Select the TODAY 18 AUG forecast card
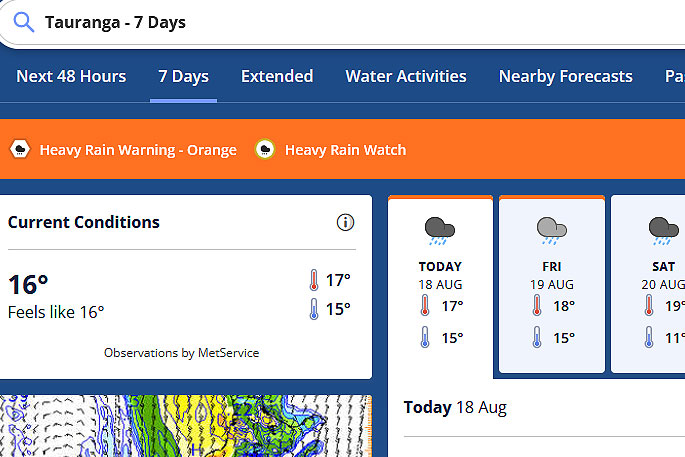685x457 pixels. (x=440, y=286)
